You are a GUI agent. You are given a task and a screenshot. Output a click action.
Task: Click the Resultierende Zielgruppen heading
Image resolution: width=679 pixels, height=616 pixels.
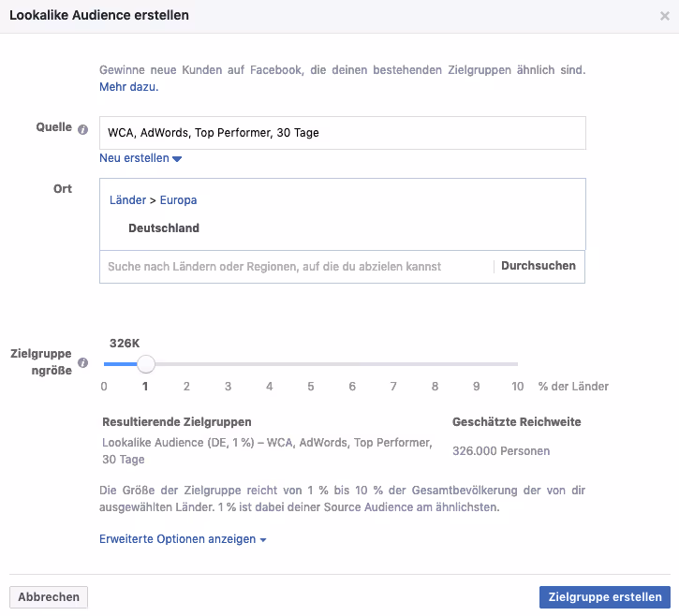pyautogui.click(x=177, y=421)
